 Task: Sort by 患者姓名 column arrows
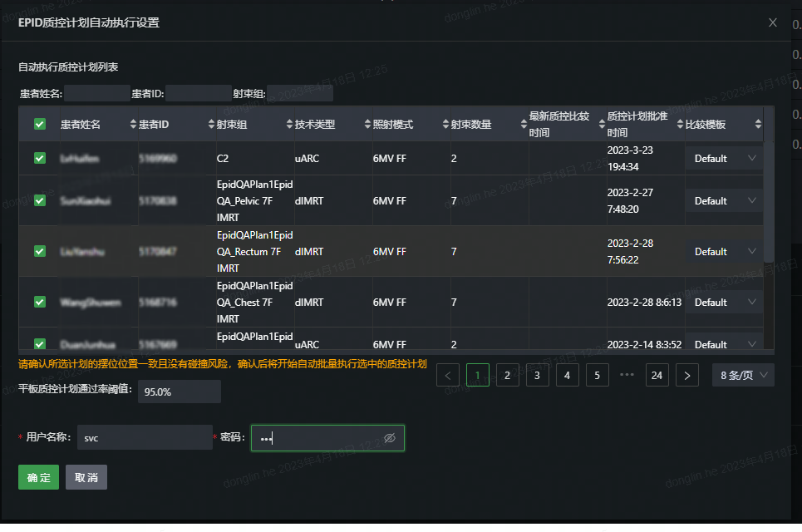point(133,124)
